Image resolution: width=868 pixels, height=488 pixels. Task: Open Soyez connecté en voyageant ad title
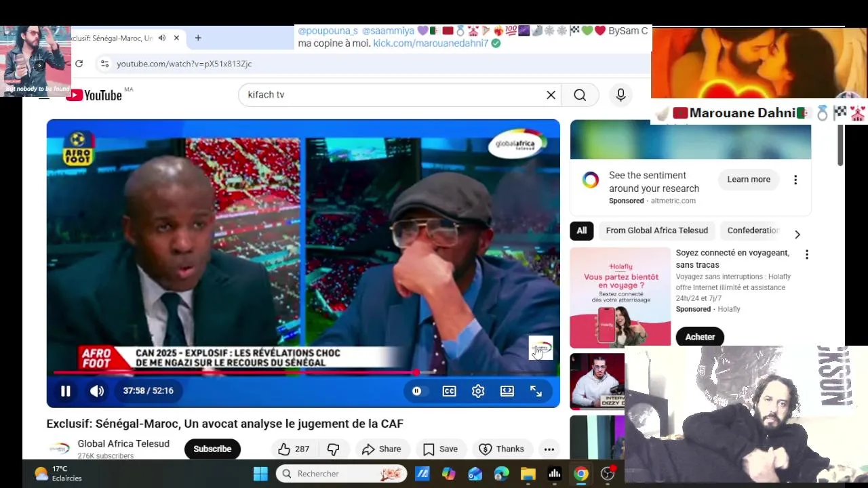pyautogui.click(x=732, y=259)
